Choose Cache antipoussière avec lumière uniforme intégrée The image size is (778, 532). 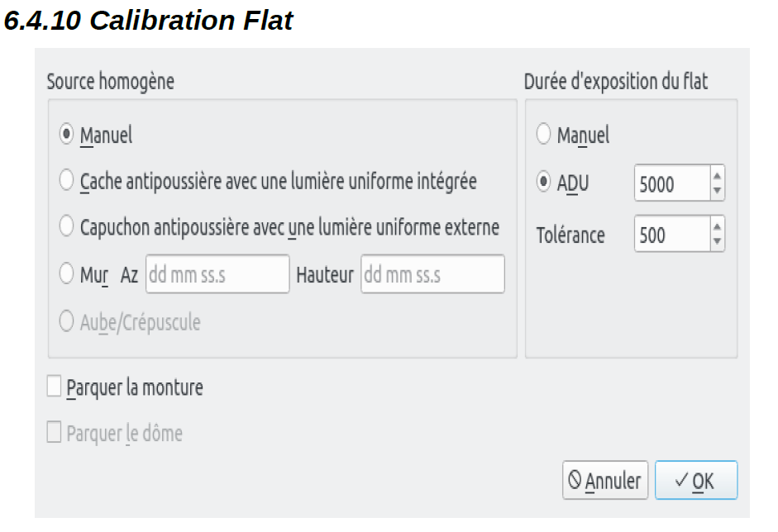click(x=67, y=181)
